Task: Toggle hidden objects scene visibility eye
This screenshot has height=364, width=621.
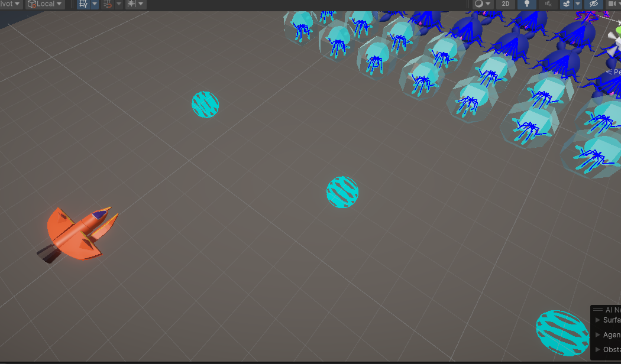Action: click(594, 4)
